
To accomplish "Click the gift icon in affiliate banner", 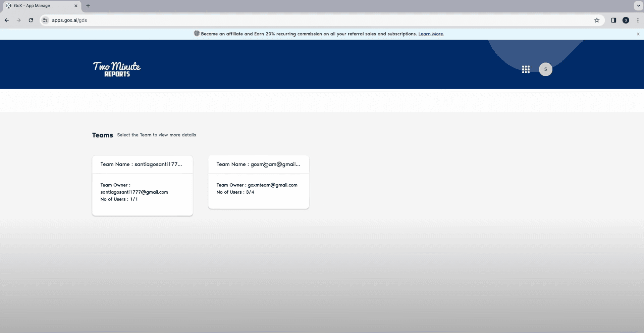I will (x=197, y=34).
